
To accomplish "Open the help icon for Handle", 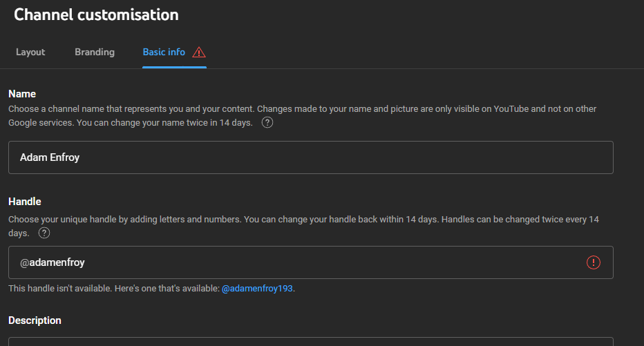I will point(44,233).
